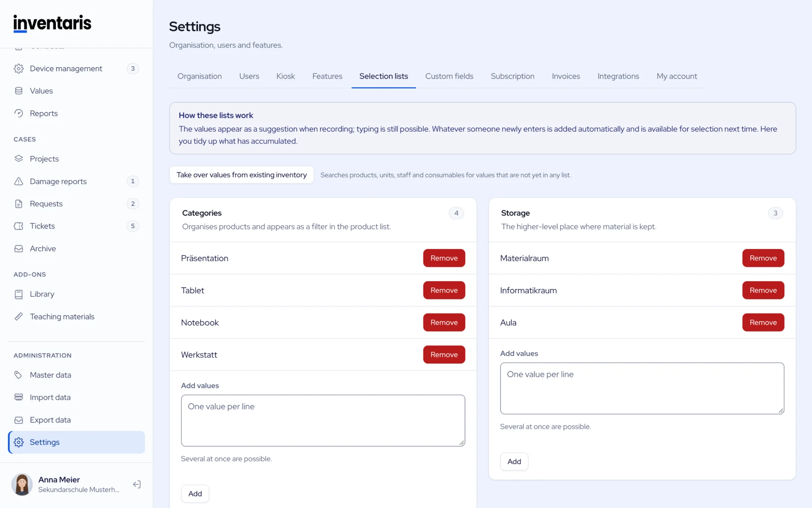Open Archive in the sidebar
This screenshot has width=812, height=508.
(x=77, y=248)
